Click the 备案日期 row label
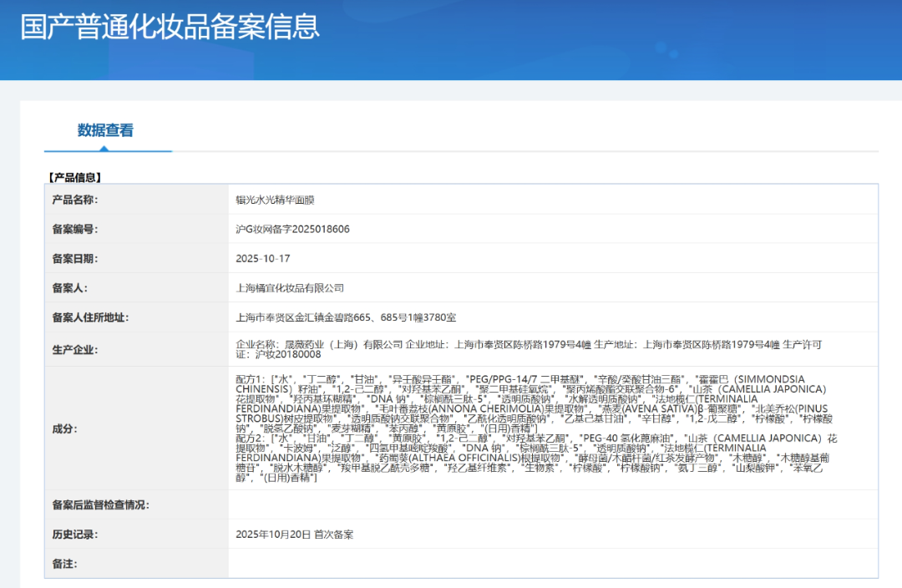Screen dimensions: 902x588 click(x=74, y=258)
